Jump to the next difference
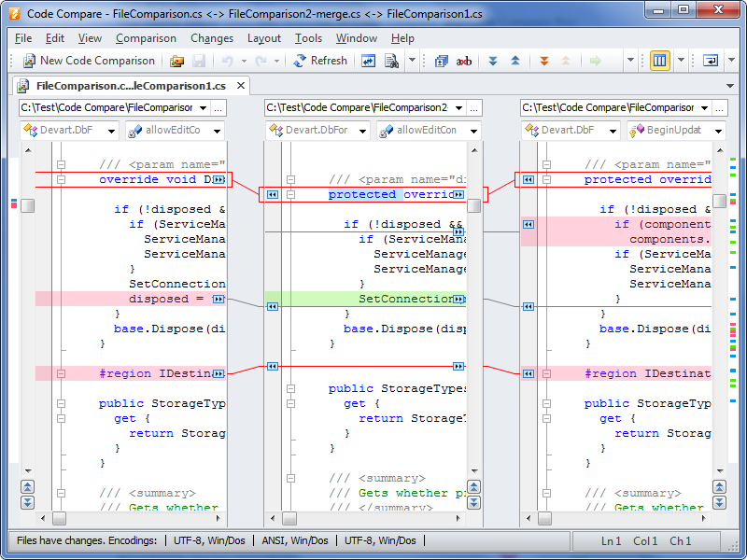Viewport: 747px width, 560px height. pyautogui.click(x=492, y=61)
